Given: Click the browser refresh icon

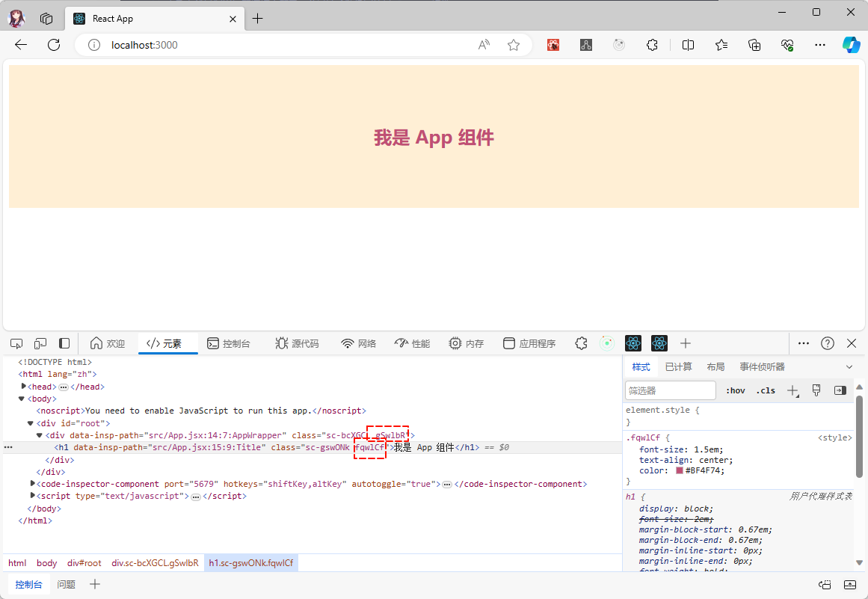Looking at the screenshot, I should 54,45.
